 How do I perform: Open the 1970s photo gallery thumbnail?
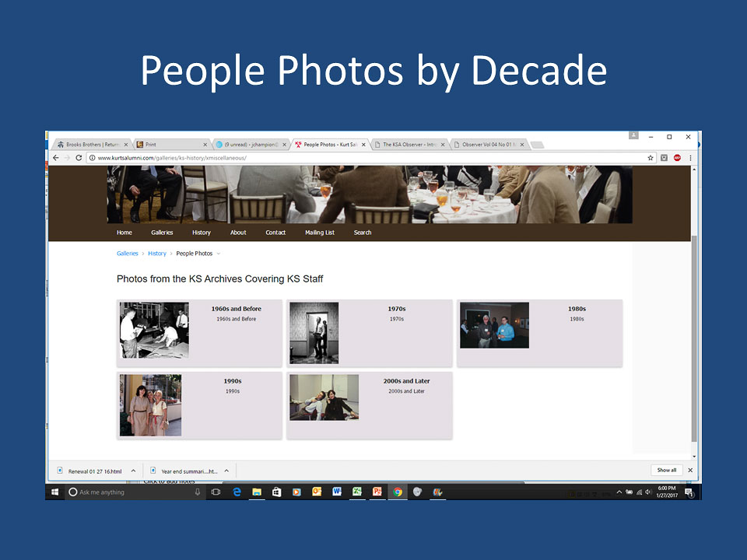pyautogui.click(x=314, y=333)
